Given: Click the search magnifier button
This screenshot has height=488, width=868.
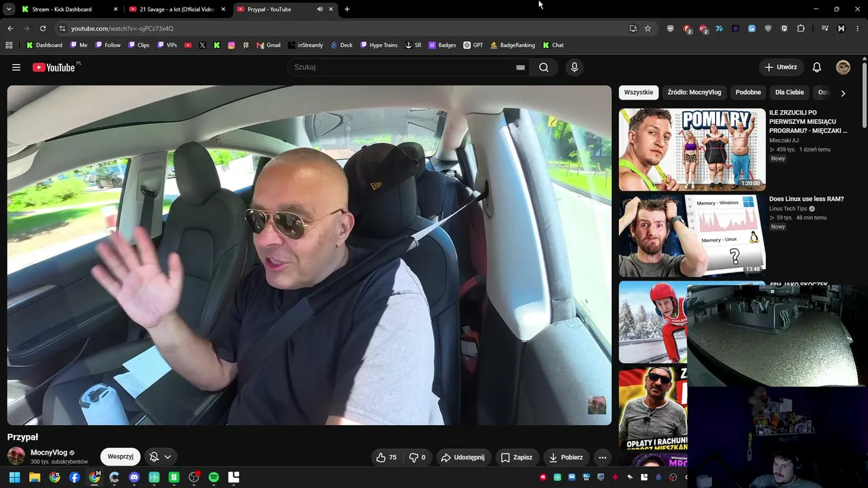Looking at the screenshot, I should click(x=544, y=67).
